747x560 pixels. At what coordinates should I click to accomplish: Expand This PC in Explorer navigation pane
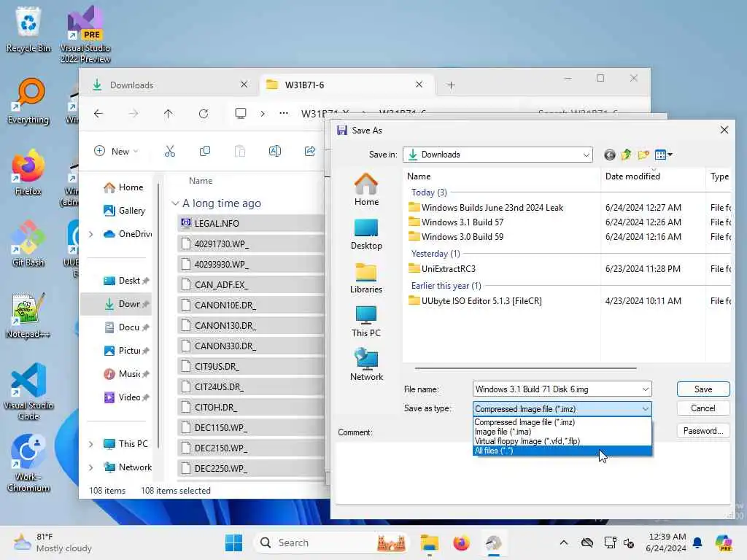[90, 444]
